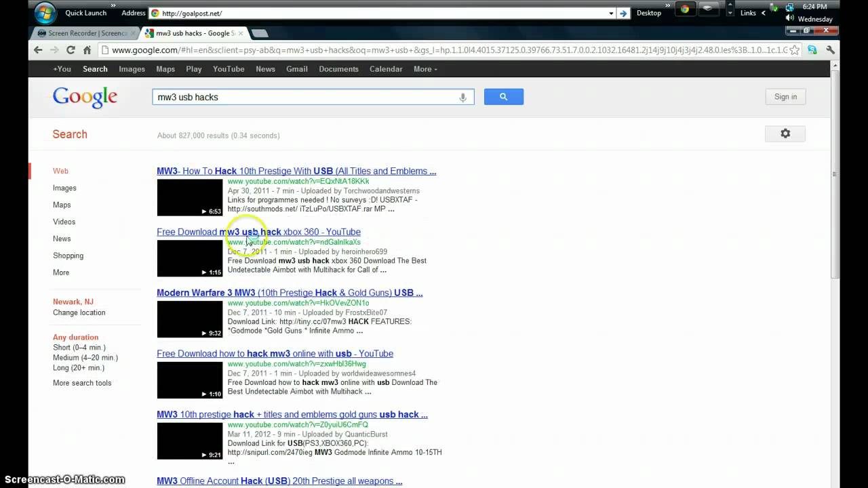Select Short (0–4 min.) duration filter
The width and height of the screenshot is (868, 488).
[x=79, y=347]
